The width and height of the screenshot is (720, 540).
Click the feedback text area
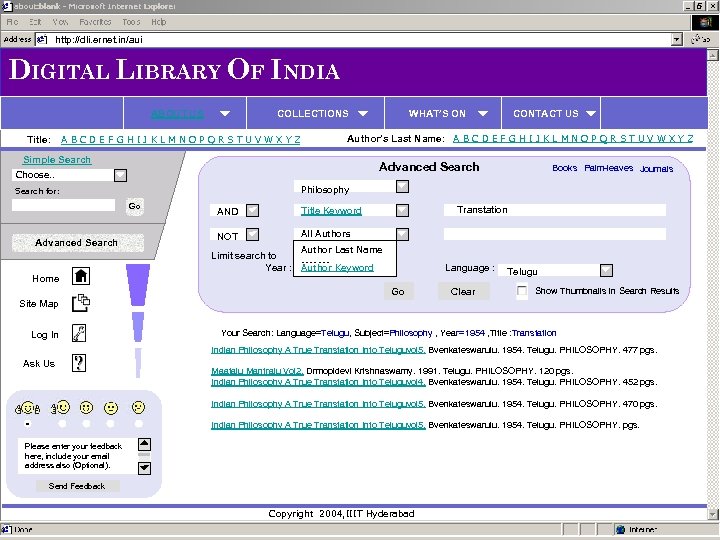[77, 456]
